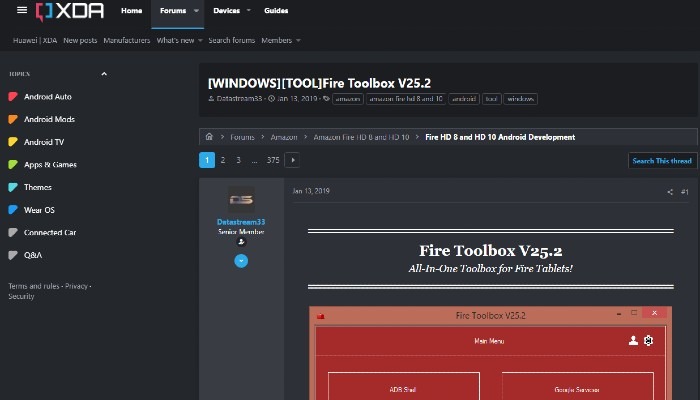Go to page 3 of the thread

coord(238,160)
